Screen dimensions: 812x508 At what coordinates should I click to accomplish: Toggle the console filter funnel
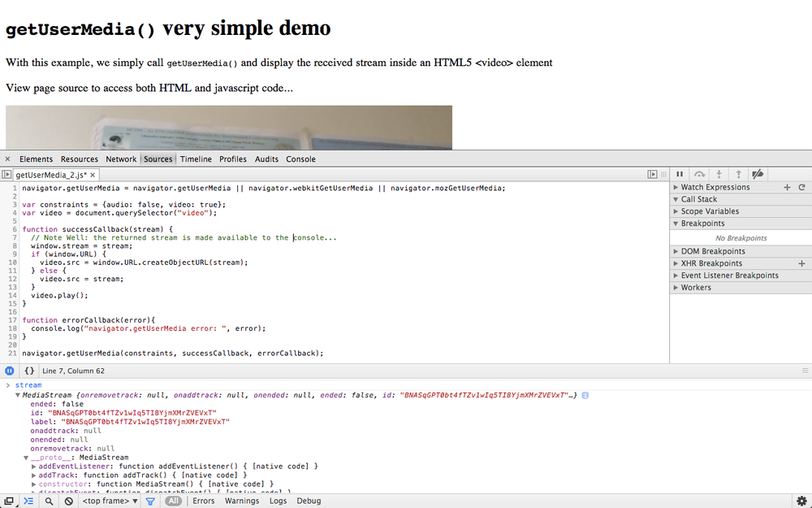point(150,501)
